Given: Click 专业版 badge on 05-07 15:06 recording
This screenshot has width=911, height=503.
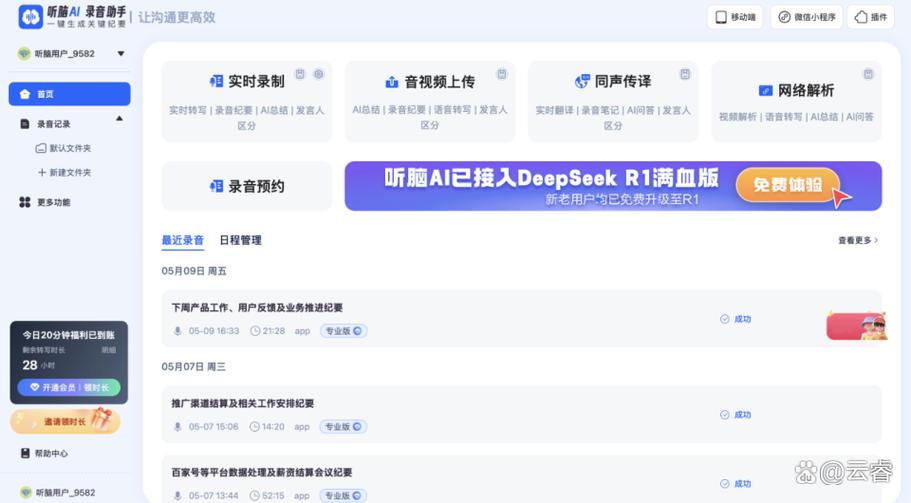Looking at the screenshot, I should pyautogui.click(x=343, y=426).
